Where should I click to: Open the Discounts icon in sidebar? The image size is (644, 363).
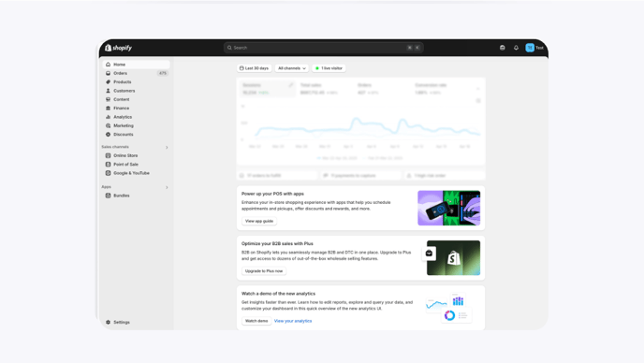pyautogui.click(x=108, y=135)
